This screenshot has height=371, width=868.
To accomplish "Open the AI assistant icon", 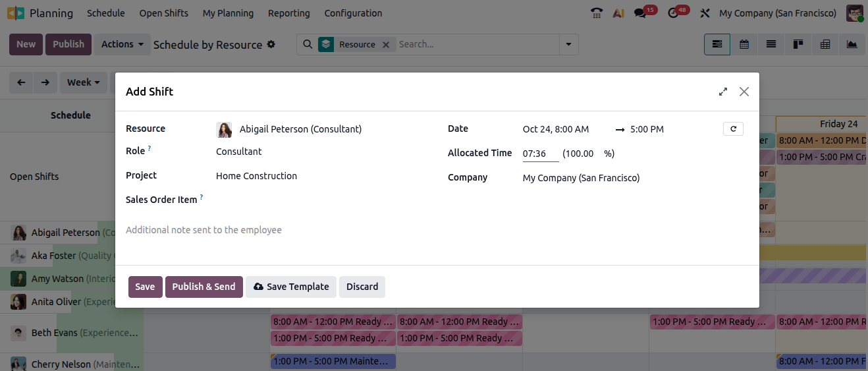I will coord(618,13).
